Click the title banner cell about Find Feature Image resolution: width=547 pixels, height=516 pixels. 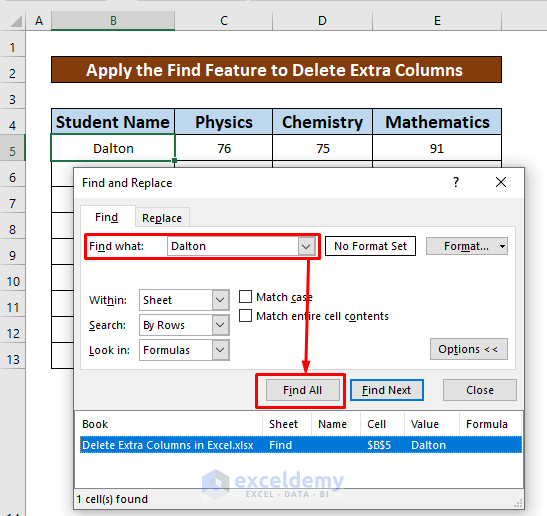click(276, 70)
